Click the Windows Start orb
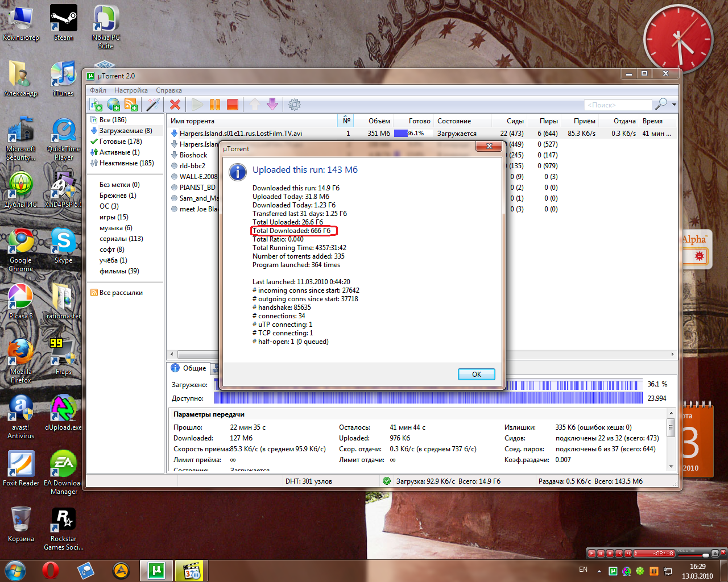The width and height of the screenshot is (728, 582). point(15,570)
